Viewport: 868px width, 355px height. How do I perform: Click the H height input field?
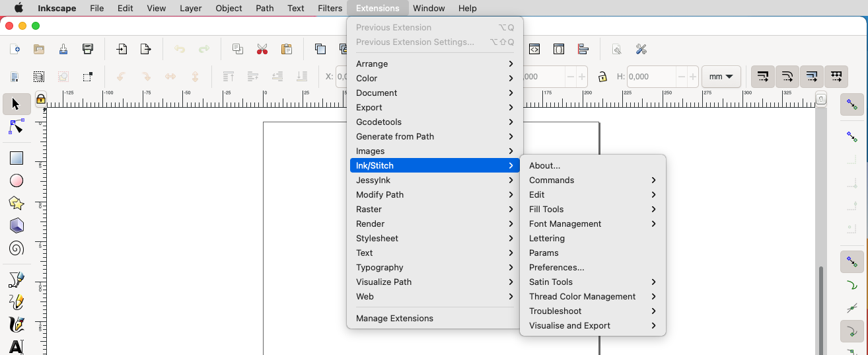point(651,77)
